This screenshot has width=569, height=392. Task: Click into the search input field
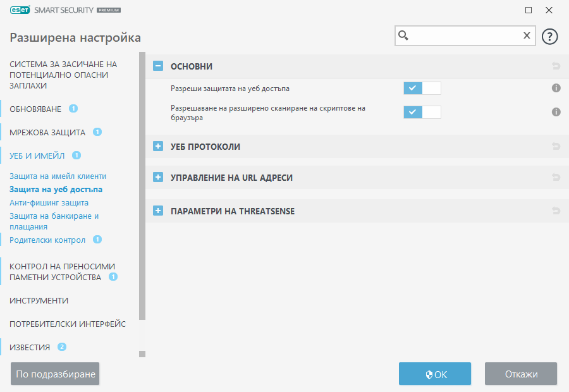point(465,35)
